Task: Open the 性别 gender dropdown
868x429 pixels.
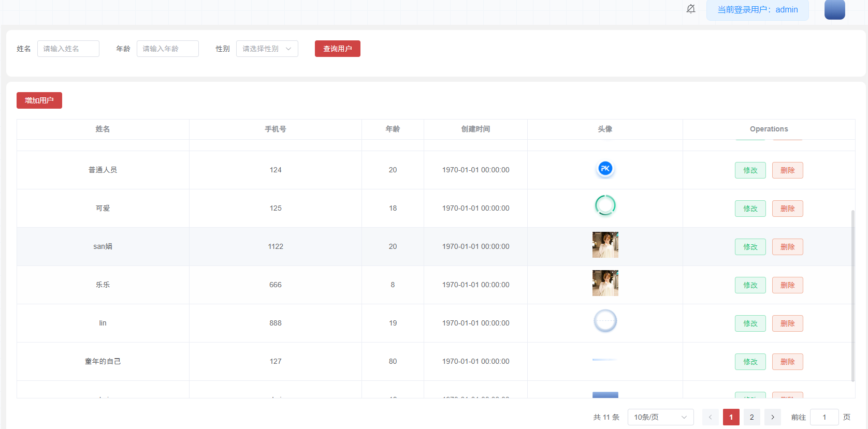Action: [267, 49]
